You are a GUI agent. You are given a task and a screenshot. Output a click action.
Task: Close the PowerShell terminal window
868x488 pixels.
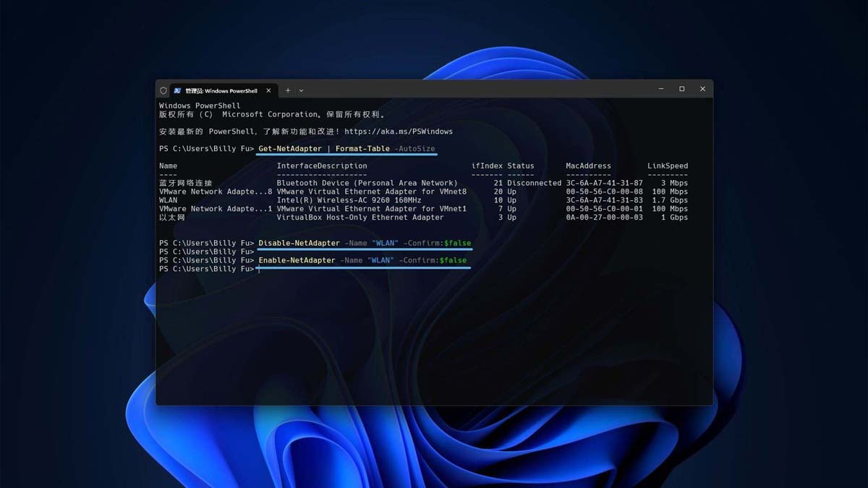coord(702,89)
